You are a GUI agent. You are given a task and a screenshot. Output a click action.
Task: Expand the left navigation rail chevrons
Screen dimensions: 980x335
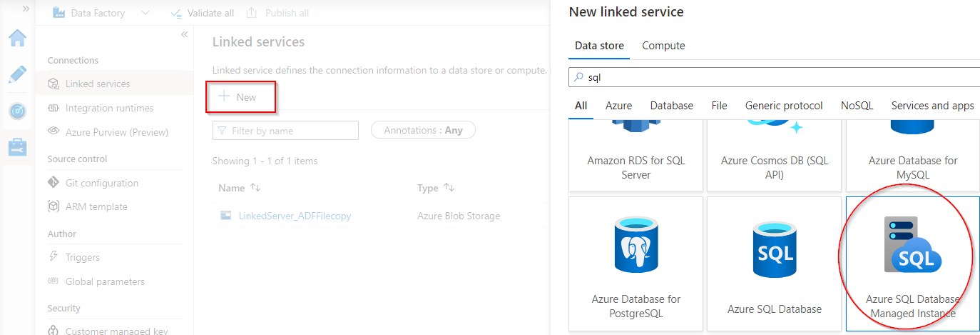26,9
